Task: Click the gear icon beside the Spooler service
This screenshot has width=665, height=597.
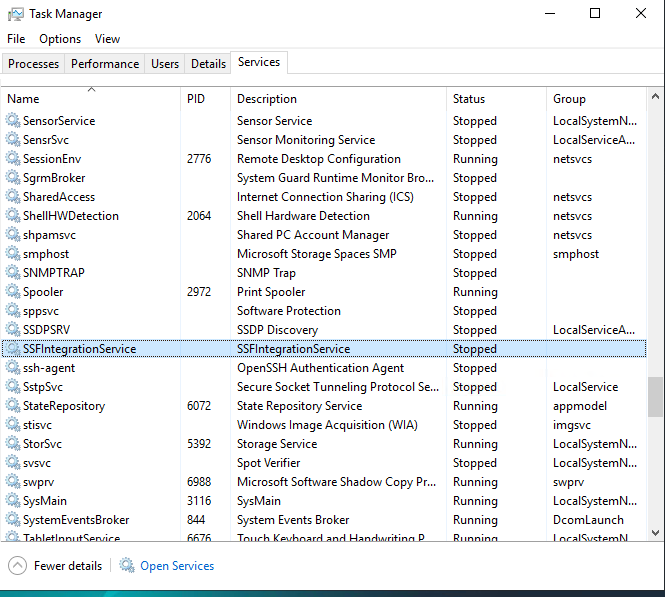Action: click(13, 292)
